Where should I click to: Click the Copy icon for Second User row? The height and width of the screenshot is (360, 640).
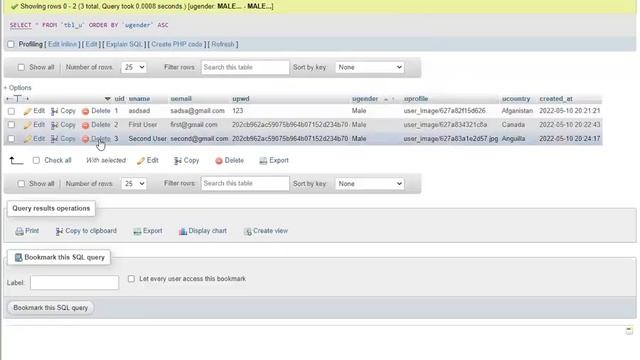[54, 139]
